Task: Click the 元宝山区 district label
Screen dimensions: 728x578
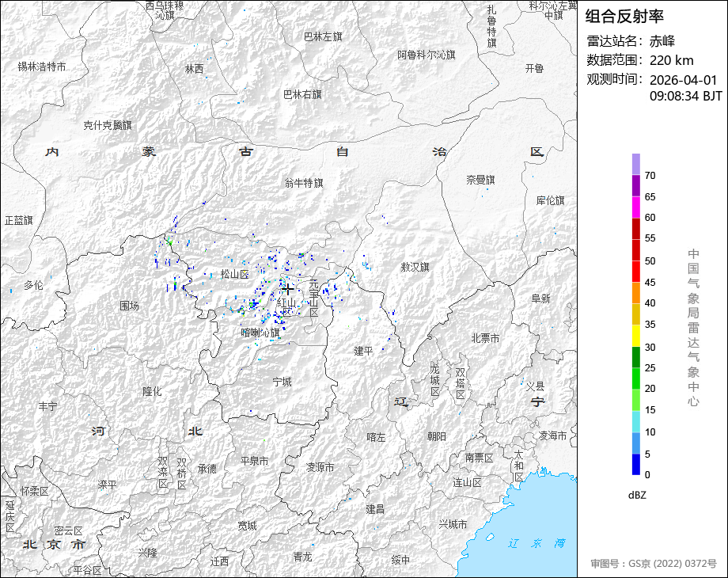Action: [x=314, y=298]
